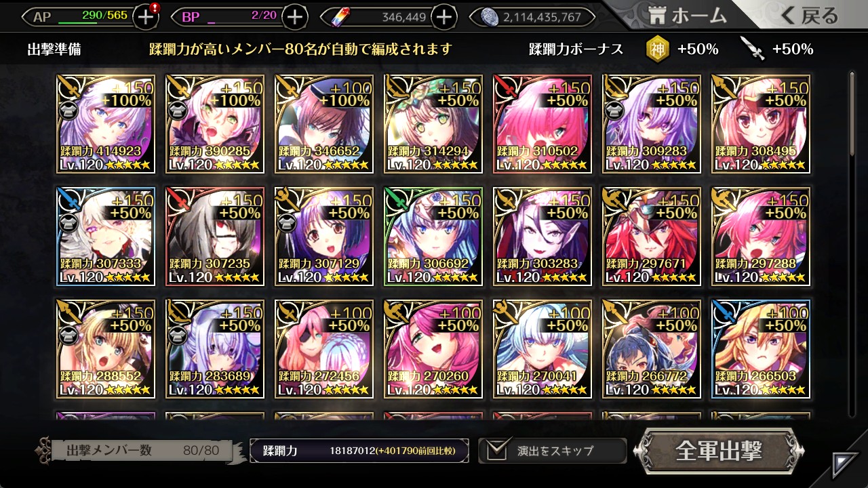Choose character card with power 306692
The height and width of the screenshot is (488, 868).
click(433, 237)
